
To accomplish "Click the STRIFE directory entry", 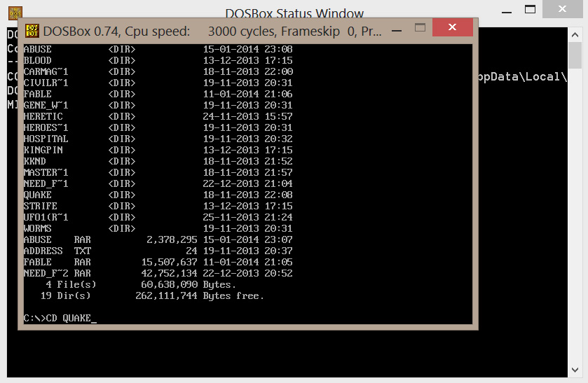I will tap(158, 206).
